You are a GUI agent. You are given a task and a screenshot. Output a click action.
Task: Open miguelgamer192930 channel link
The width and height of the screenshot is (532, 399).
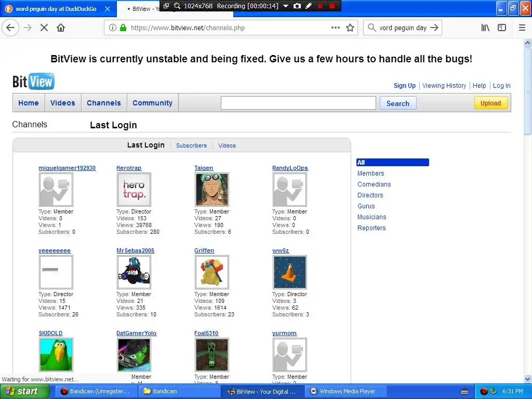(x=67, y=168)
